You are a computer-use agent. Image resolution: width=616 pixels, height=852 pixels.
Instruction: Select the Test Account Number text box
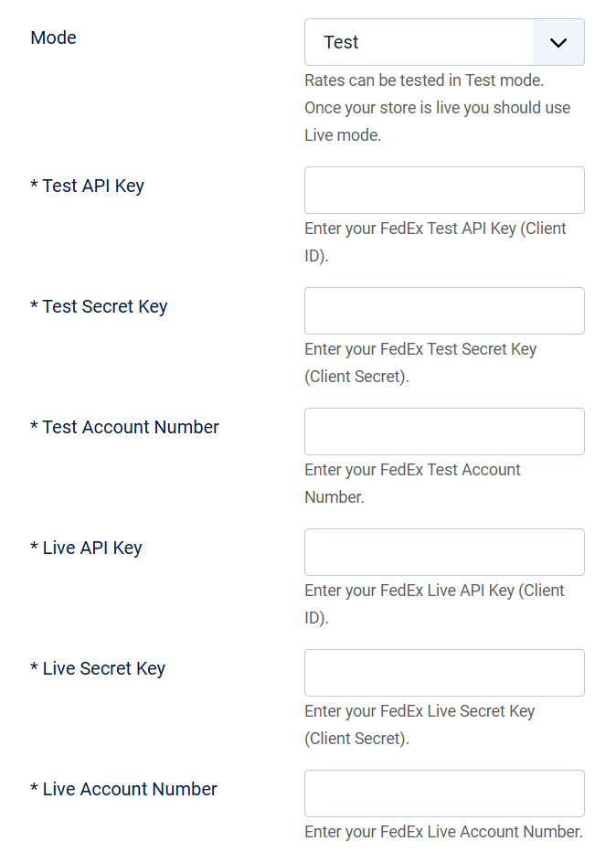pos(444,431)
